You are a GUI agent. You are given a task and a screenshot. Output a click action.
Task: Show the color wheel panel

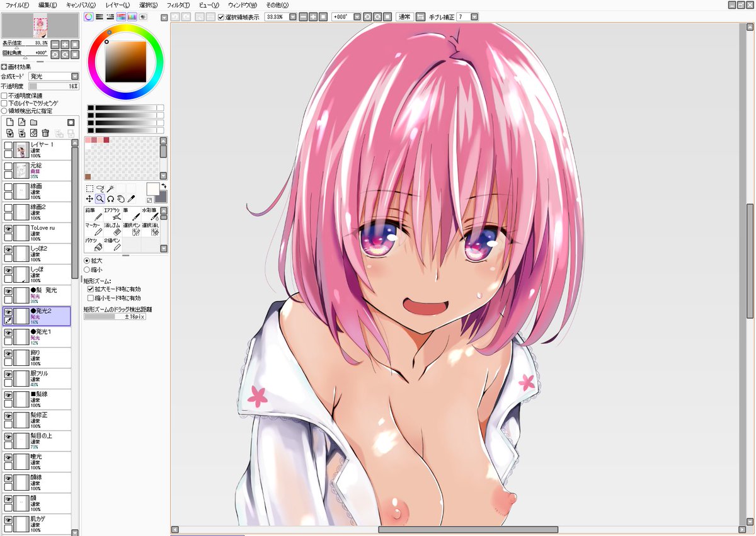89,16
